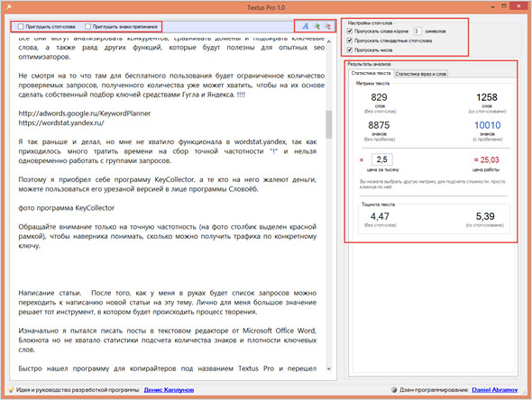This screenshot has width=532, height=400.
Task: Click the red arrow toolbar icon
Action: [x=327, y=26]
